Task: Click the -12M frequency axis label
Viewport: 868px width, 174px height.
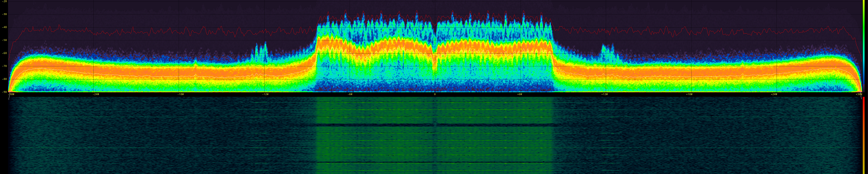Action: point(265,94)
